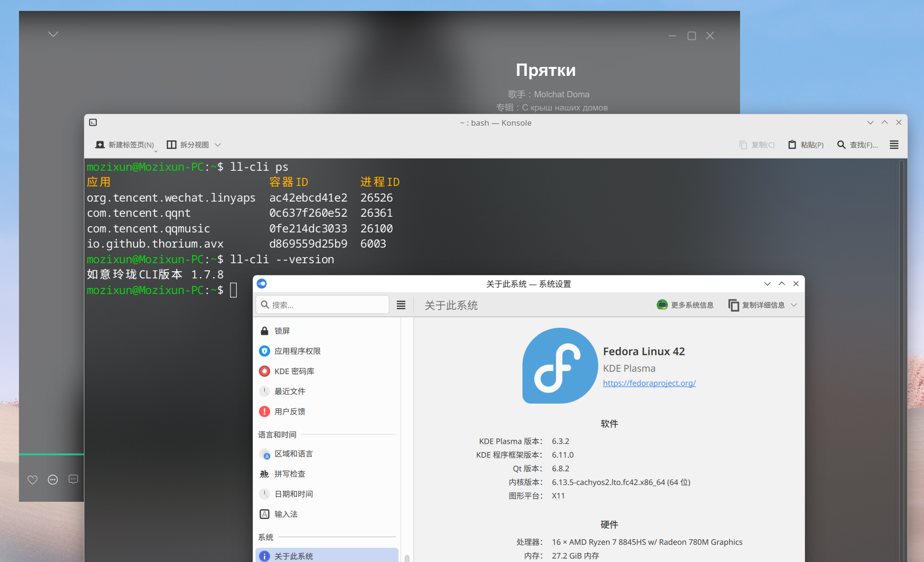Click the settings sidebar scrollbar handle
Viewport: 924px width, 562px height.
pos(407,558)
